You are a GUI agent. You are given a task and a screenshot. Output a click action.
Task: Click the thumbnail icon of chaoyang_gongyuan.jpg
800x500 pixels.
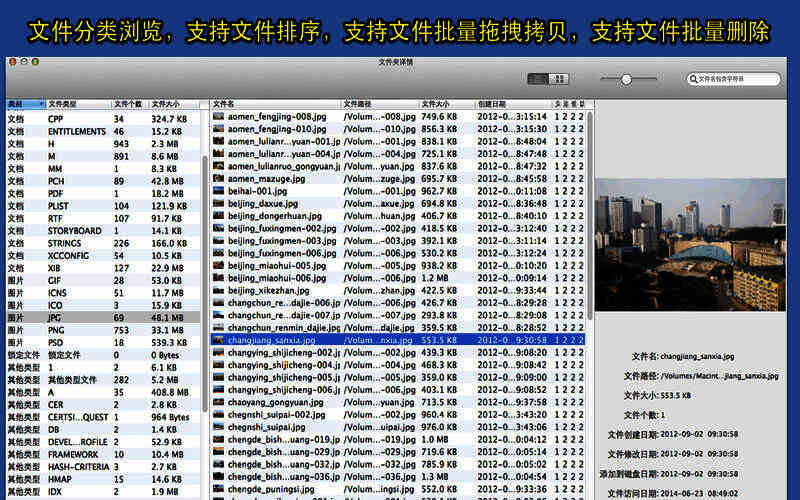(219, 402)
